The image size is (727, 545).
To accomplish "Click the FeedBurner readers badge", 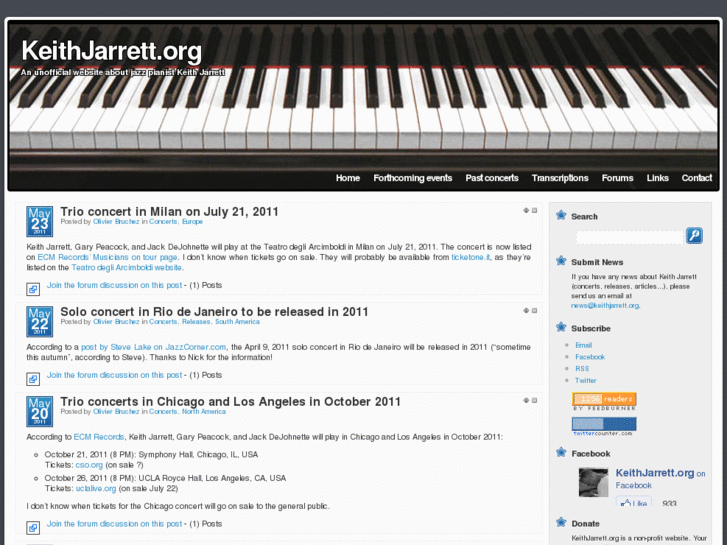I will pos(604,402).
